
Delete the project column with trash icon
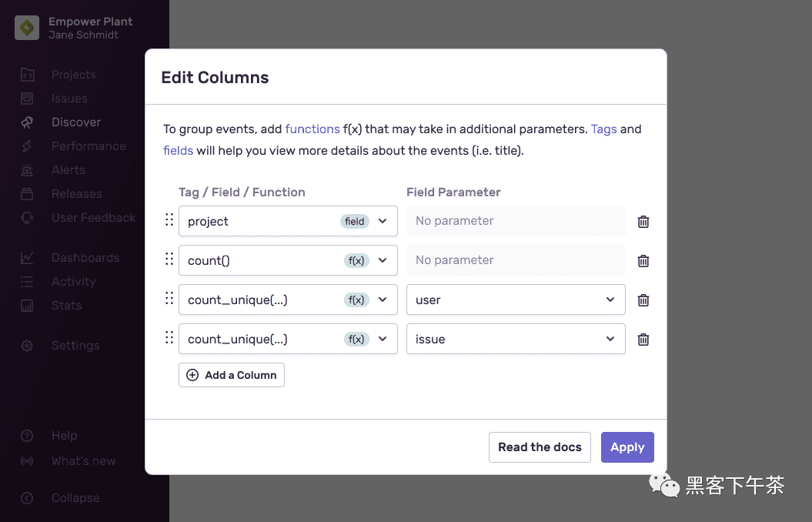pyautogui.click(x=643, y=222)
